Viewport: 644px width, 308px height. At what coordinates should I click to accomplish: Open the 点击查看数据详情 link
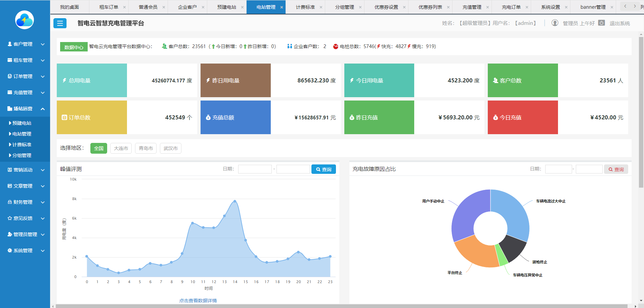point(198,301)
